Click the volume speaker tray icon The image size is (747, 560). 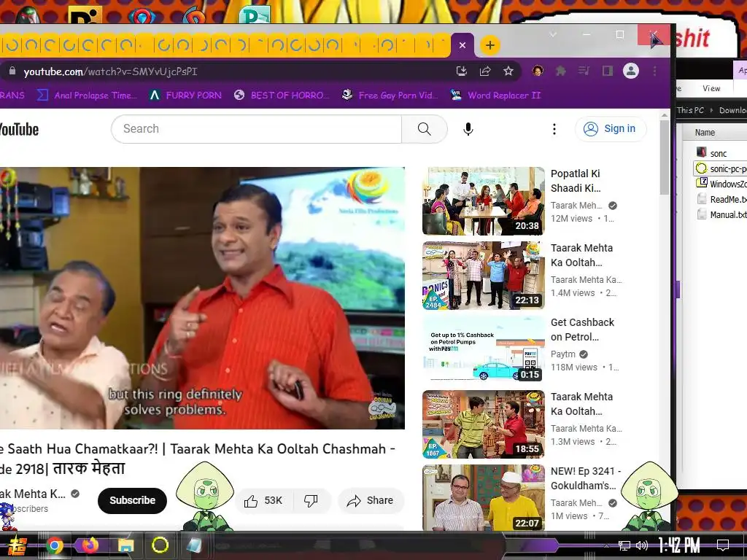(642, 545)
